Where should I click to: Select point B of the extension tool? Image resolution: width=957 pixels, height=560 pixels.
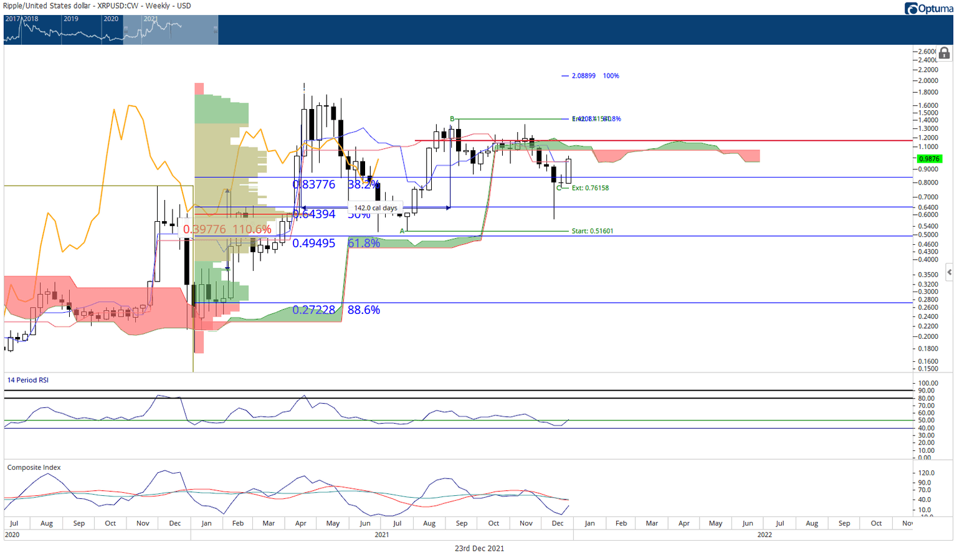[x=452, y=118]
